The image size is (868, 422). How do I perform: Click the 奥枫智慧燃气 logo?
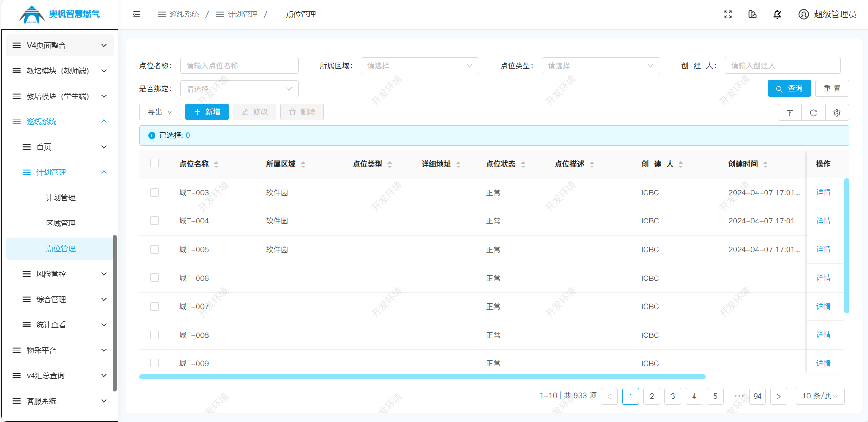[60, 14]
